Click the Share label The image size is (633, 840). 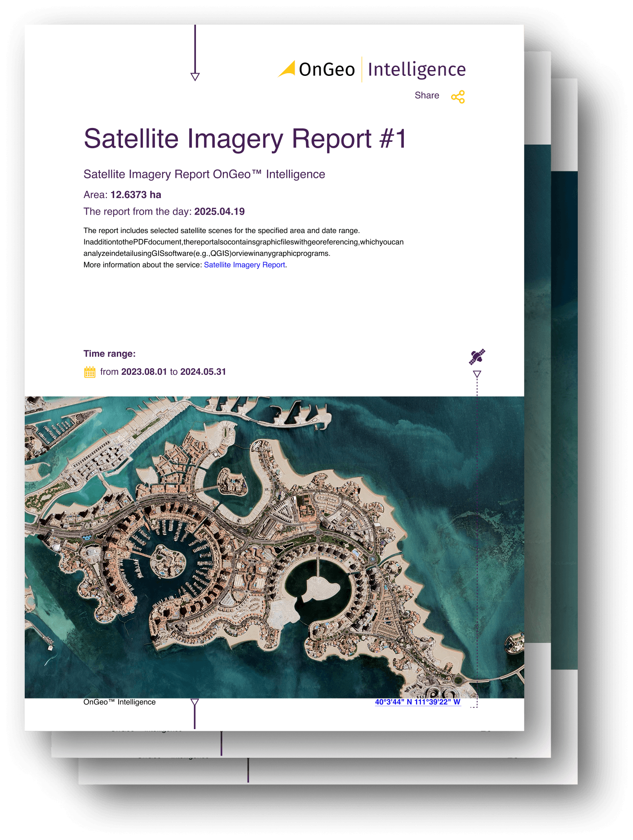point(427,96)
